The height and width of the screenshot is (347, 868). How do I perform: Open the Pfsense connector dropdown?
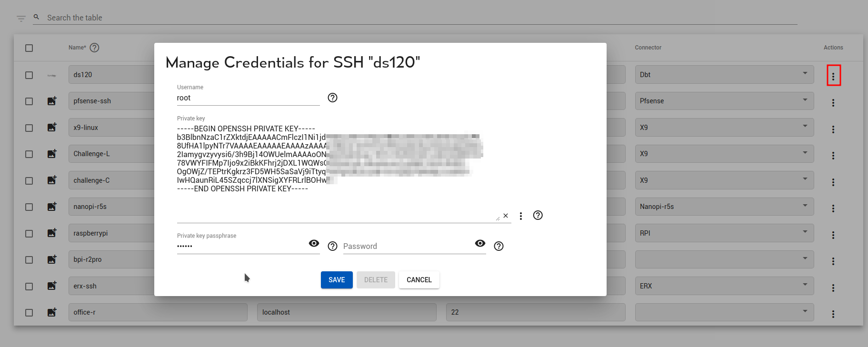click(805, 100)
